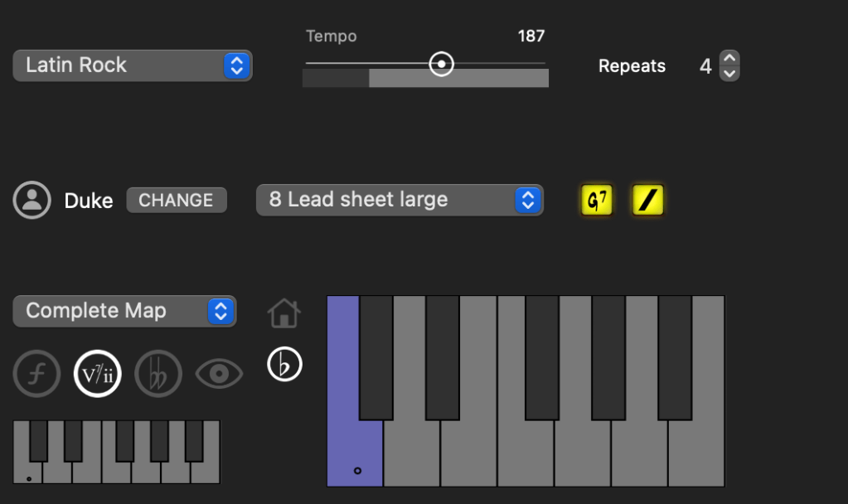The width and height of the screenshot is (848, 504).
Task: Expand the Complete Map dropdown
Action: pyautogui.click(x=124, y=311)
